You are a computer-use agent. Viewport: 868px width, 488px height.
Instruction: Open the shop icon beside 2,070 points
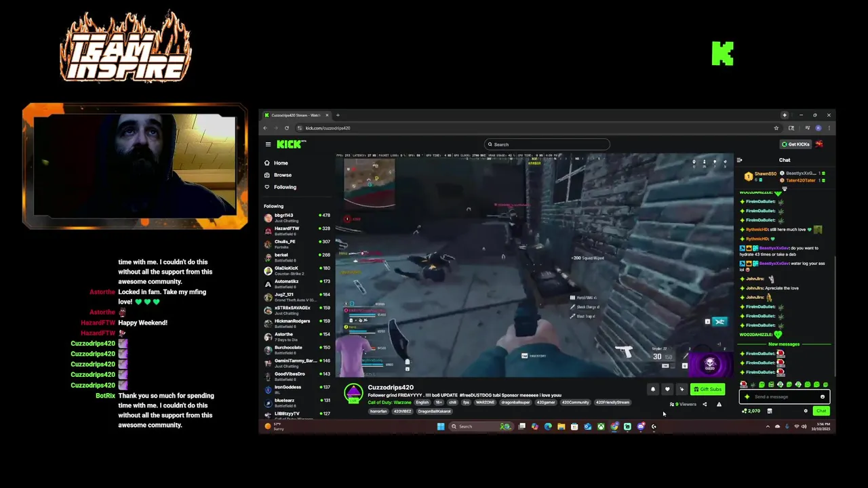click(x=769, y=411)
